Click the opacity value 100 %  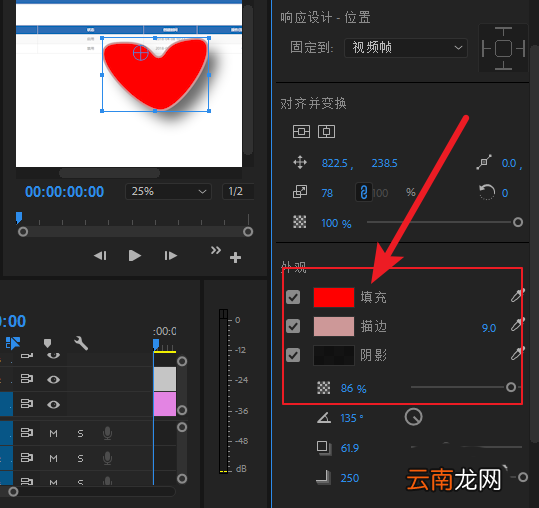336,223
